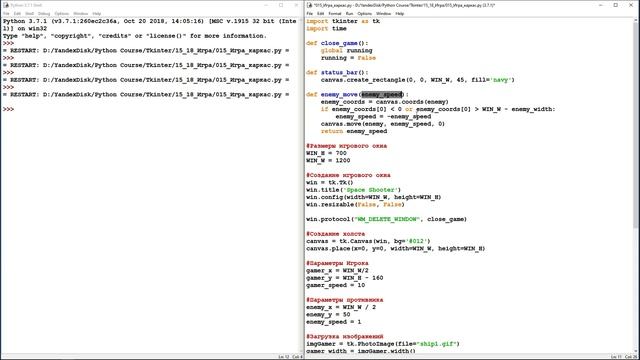Click the 'gamer_y = WIN_H - 160' line

[344, 278]
